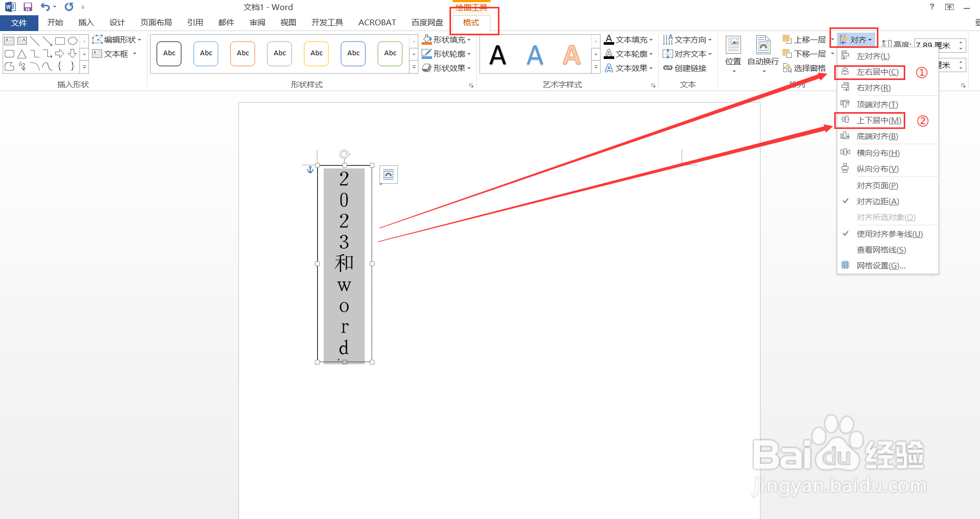980x519 pixels.
Task: Expand the insert shapes gallery More arrow
Action: (x=84, y=68)
